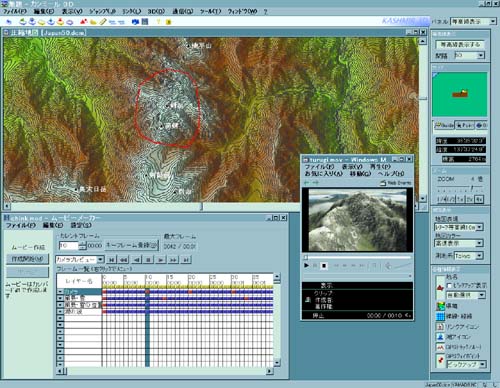500x388 pixels.
Task: Stop the tsurugi.mov video playback
Action: (324, 266)
